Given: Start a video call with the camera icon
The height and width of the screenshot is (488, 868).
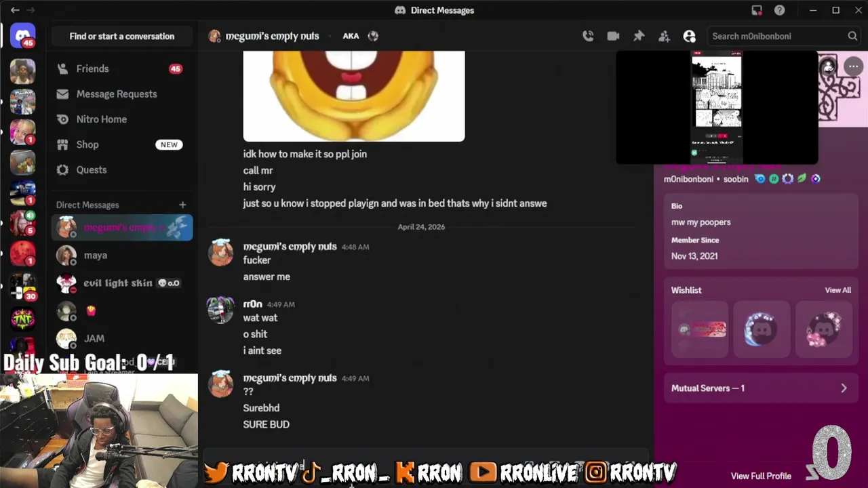Looking at the screenshot, I should tap(613, 36).
